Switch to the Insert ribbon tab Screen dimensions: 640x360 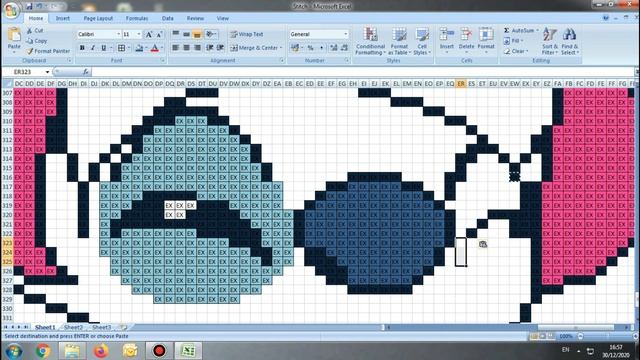(62, 18)
